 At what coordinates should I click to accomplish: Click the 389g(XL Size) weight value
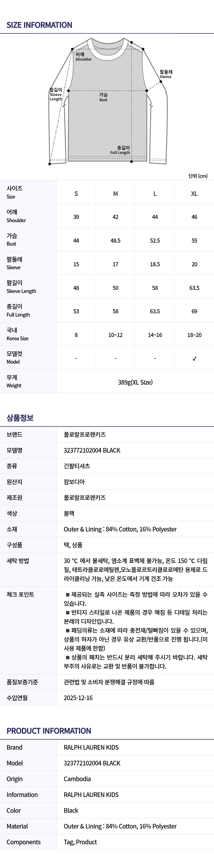pos(135,382)
